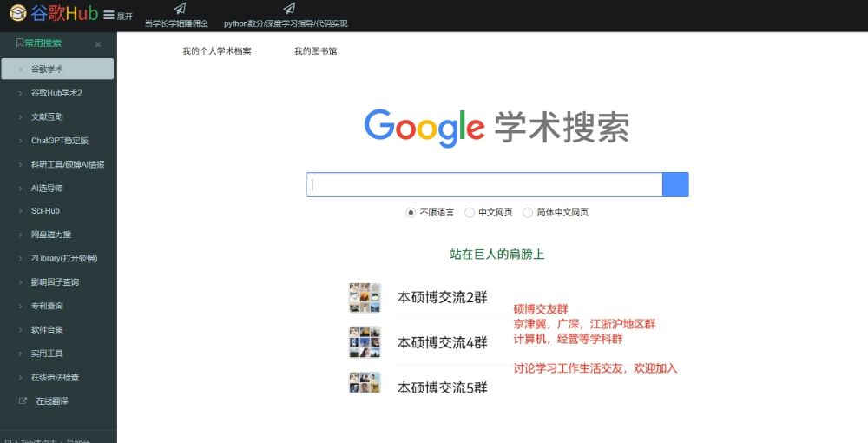This screenshot has height=443, width=868.
Task: Expand chevron next to Sci-Hub
Action: (x=21, y=211)
